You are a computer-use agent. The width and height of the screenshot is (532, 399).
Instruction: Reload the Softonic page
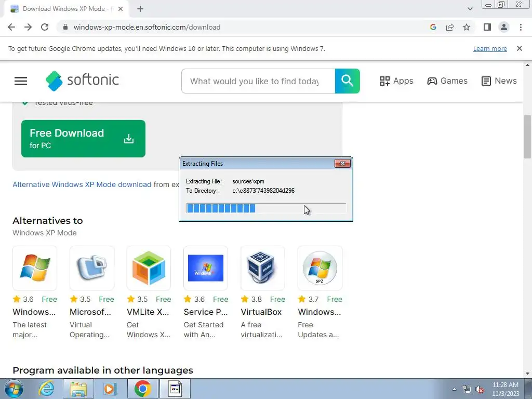pos(45,27)
